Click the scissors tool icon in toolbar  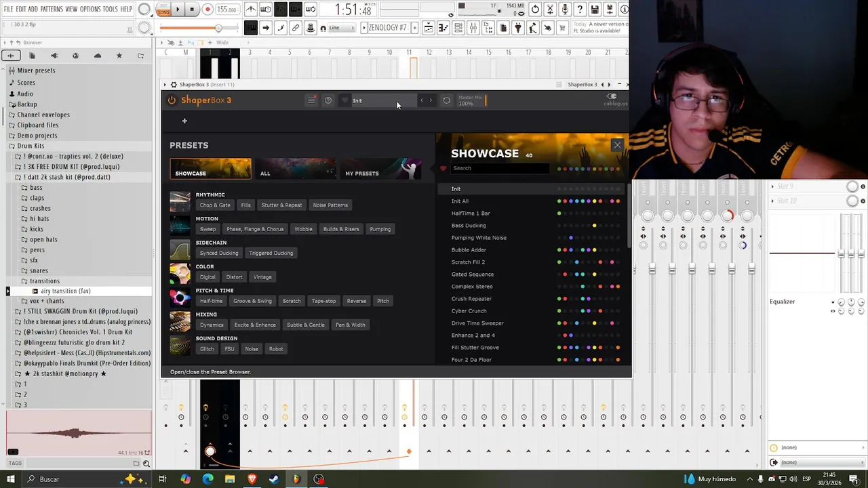[550, 9]
